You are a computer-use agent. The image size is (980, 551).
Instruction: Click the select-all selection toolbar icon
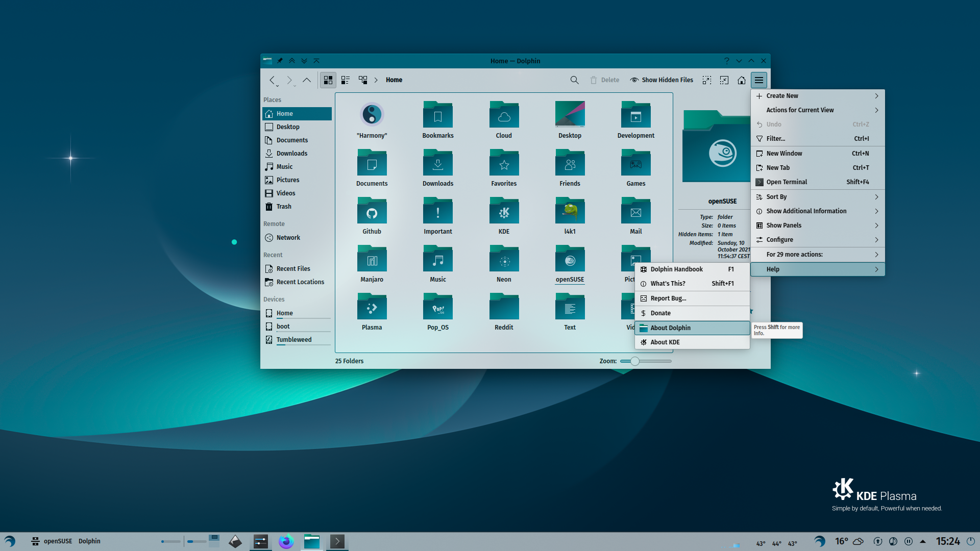point(707,80)
